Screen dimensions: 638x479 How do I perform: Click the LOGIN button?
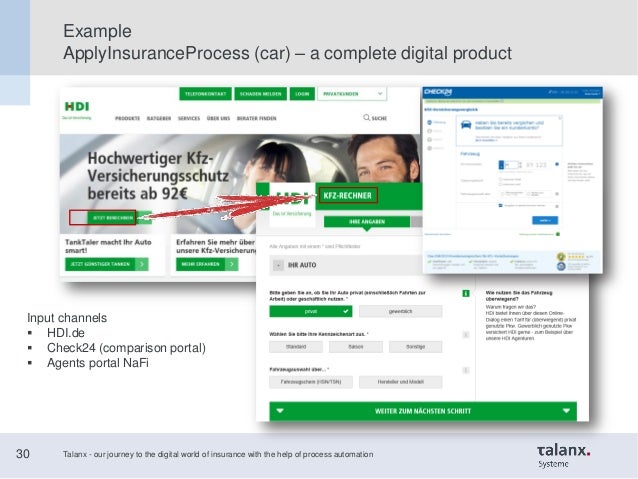tap(302, 94)
